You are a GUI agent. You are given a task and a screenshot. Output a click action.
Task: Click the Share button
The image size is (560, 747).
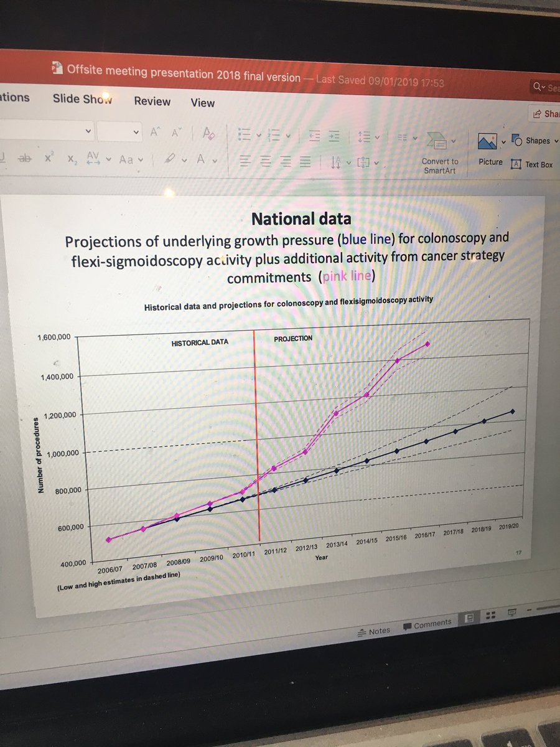(544, 113)
